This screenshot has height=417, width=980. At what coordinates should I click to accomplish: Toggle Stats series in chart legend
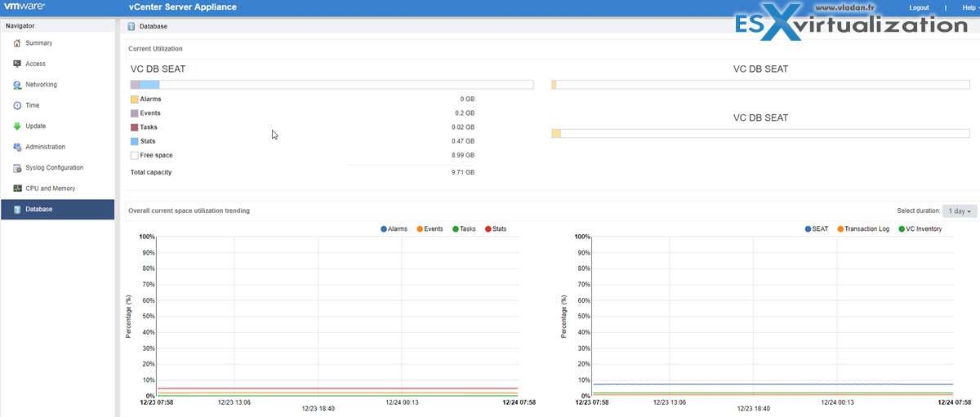tap(496, 229)
